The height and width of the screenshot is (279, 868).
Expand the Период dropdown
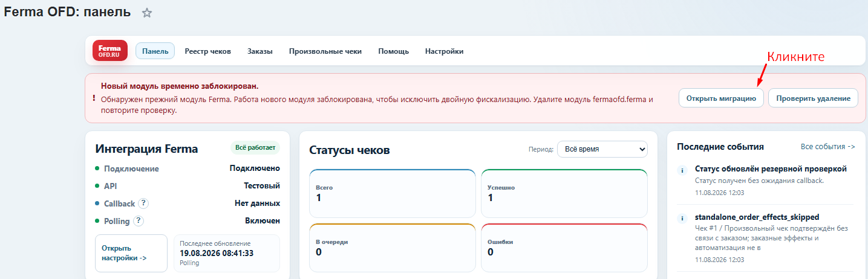(x=602, y=149)
